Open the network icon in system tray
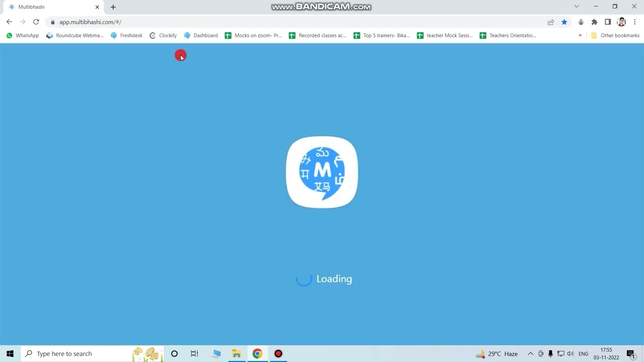Viewport: 644px width, 362px height. point(560,354)
